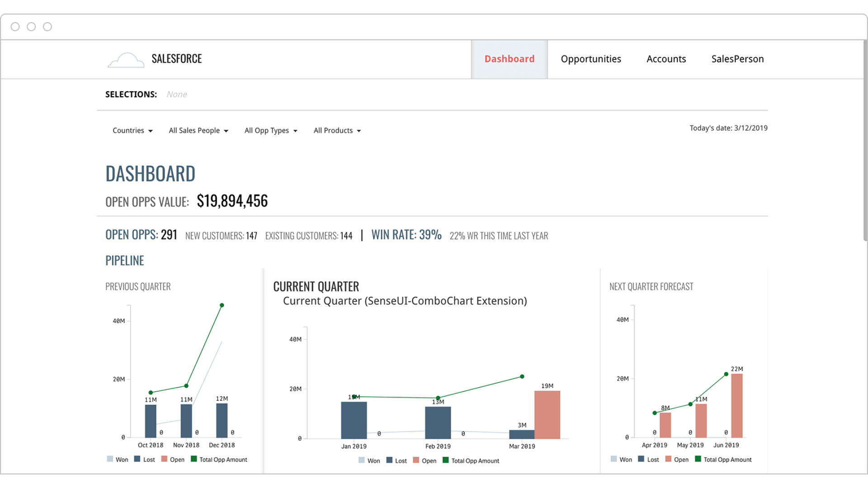
Task: Click the Jun 2019 bar labeled 22M
Action: point(736,405)
